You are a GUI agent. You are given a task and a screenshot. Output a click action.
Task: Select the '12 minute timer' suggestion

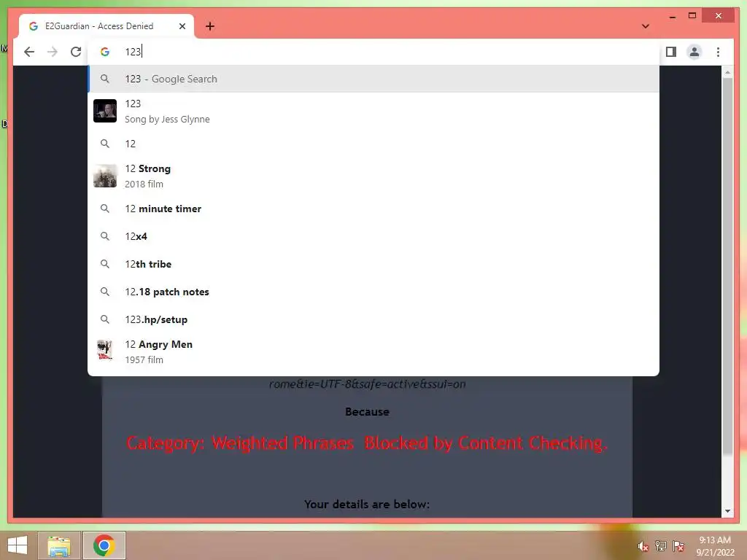coord(373,209)
